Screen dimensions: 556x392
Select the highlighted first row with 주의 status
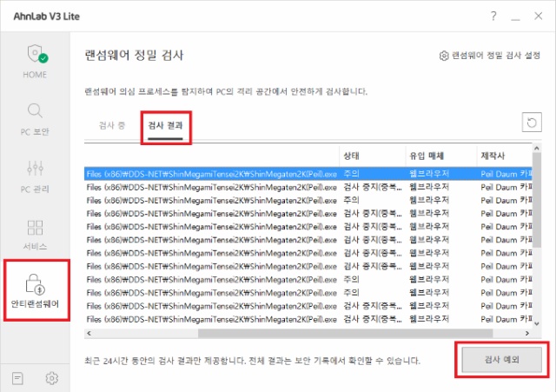click(308, 174)
